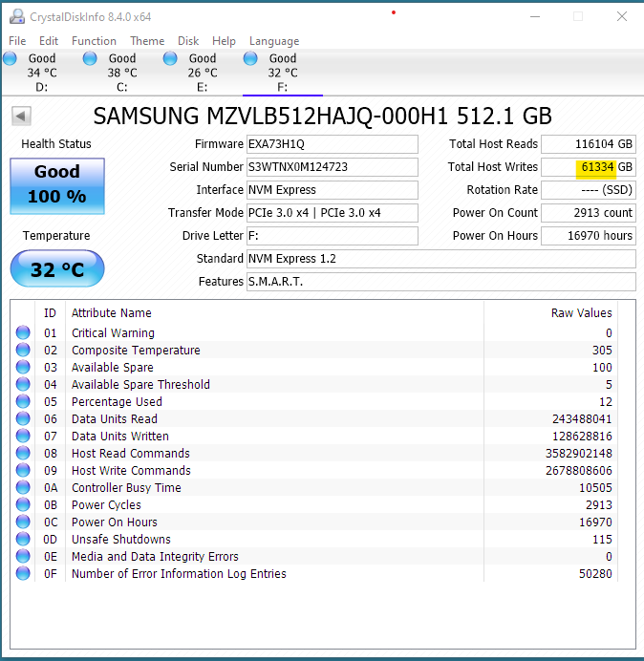The image size is (644, 661).
Task: Minimize the CrystalDiskInfo window
Action: [x=535, y=17]
